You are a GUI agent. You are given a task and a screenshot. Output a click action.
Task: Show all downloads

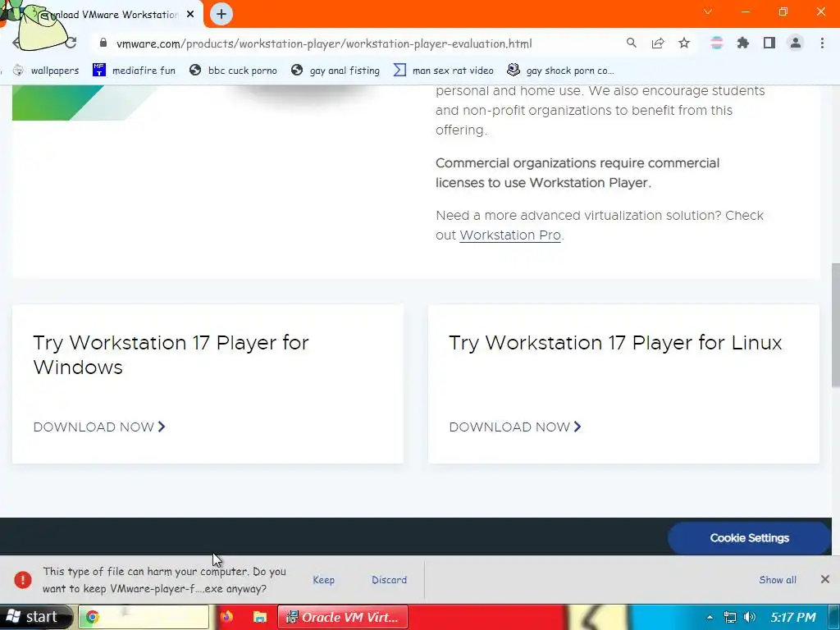tap(778, 580)
